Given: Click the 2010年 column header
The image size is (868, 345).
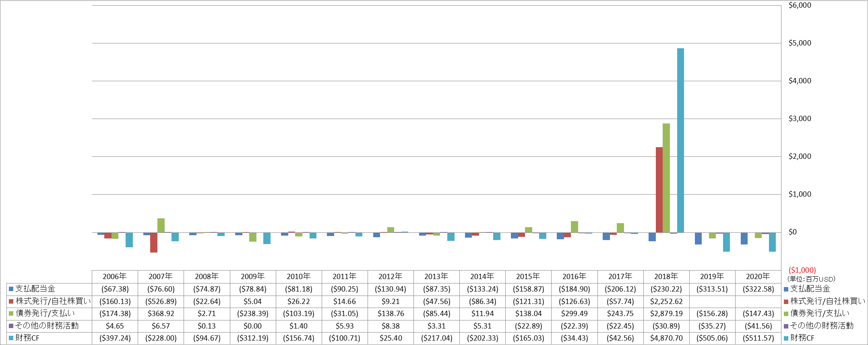Looking at the screenshot, I should tap(299, 277).
